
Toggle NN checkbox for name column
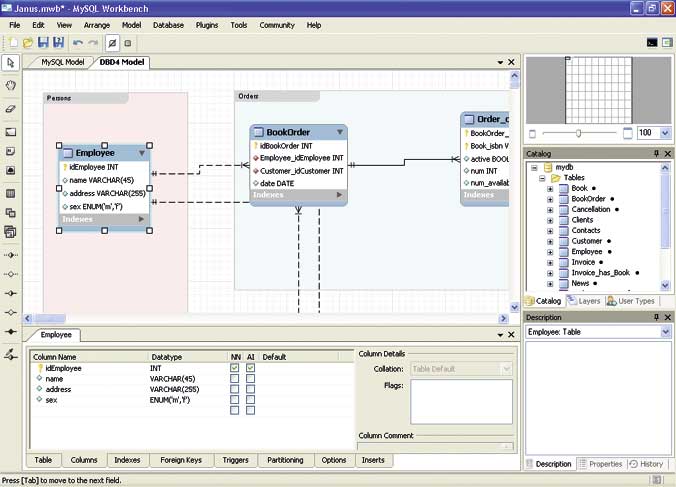coord(235,379)
